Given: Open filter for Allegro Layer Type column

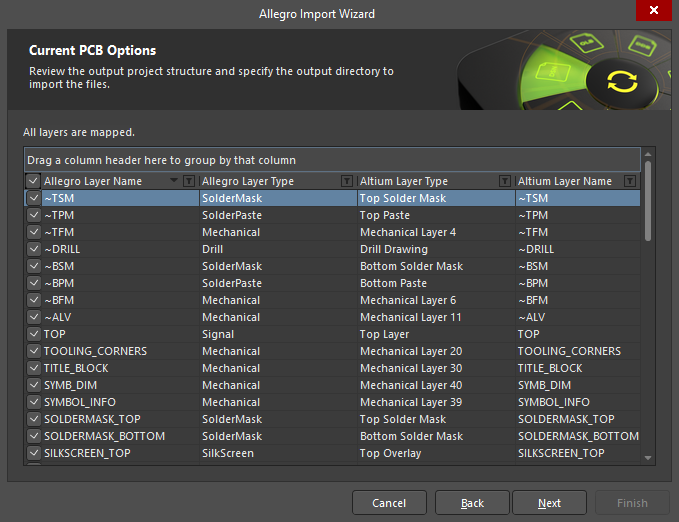Looking at the screenshot, I should click(x=346, y=181).
